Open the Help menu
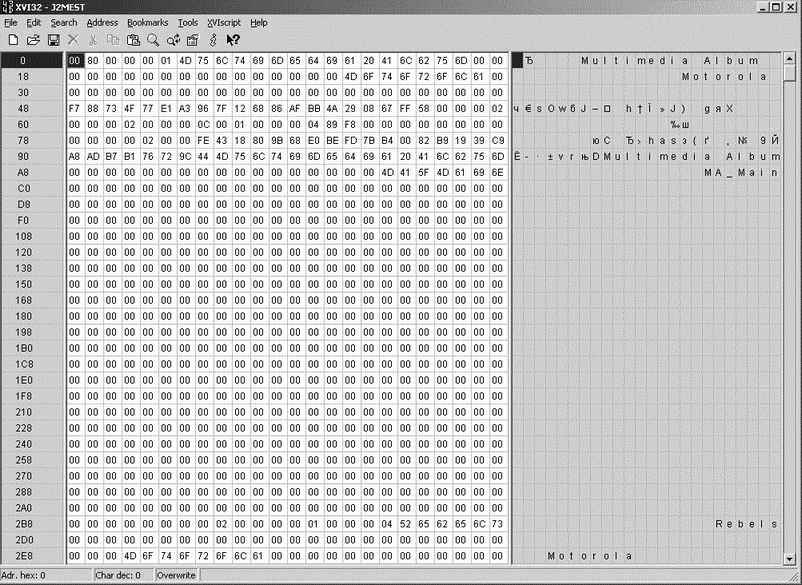802x585 pixels. [258, 22]
